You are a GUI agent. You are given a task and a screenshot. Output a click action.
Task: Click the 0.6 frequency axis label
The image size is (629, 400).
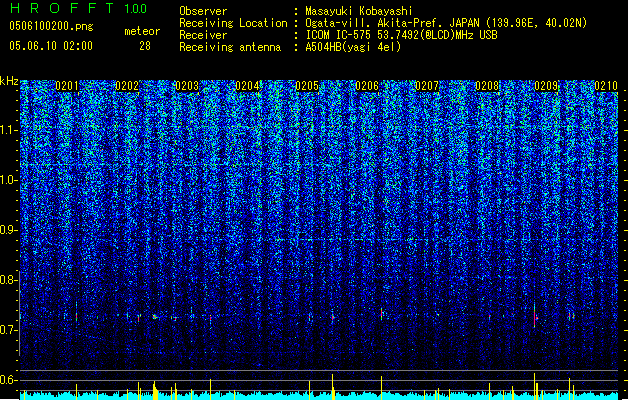pos(8,380)
